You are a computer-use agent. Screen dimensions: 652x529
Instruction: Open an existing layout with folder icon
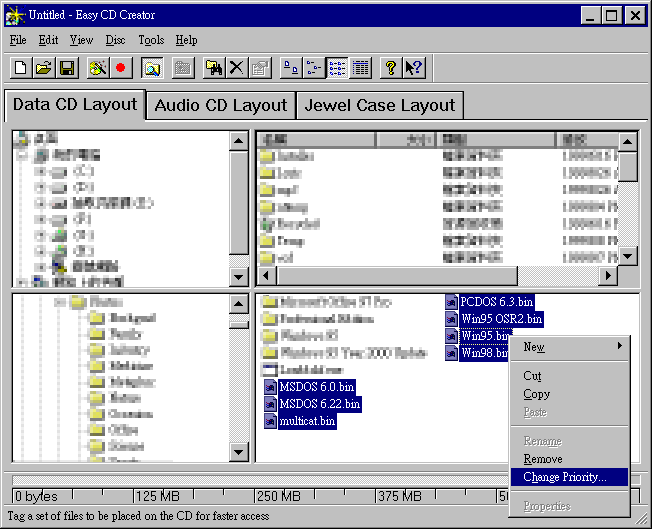[x=44, y=67]
